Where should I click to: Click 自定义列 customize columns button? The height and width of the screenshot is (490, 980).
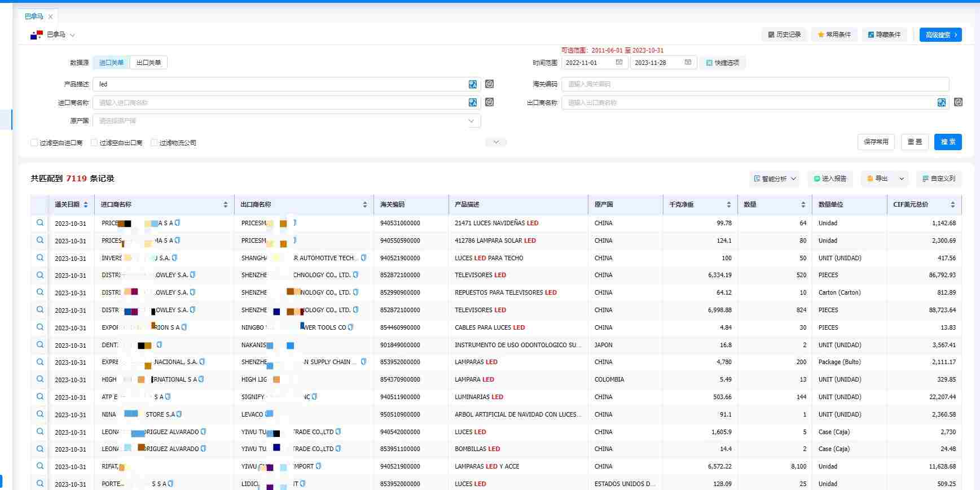coord(939,178)
